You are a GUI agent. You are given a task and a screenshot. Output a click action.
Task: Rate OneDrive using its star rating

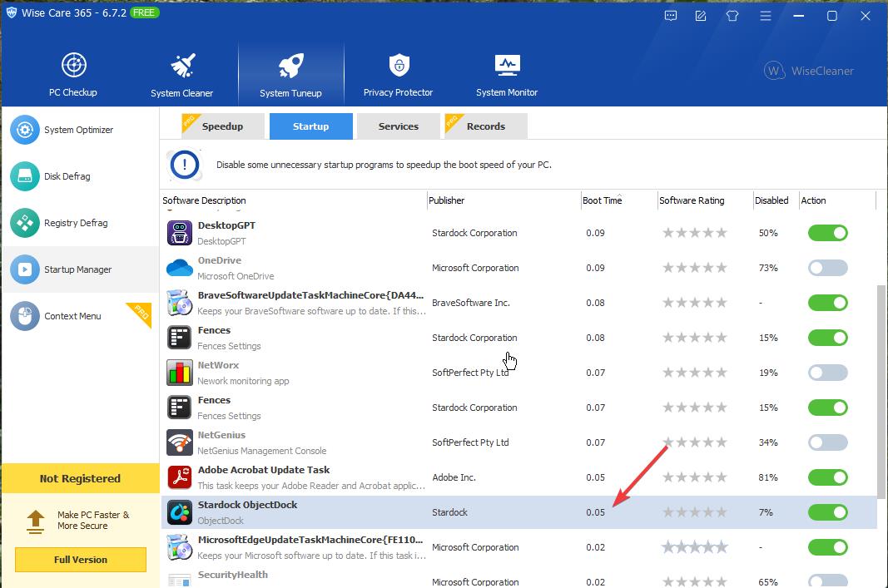(695, 268)
